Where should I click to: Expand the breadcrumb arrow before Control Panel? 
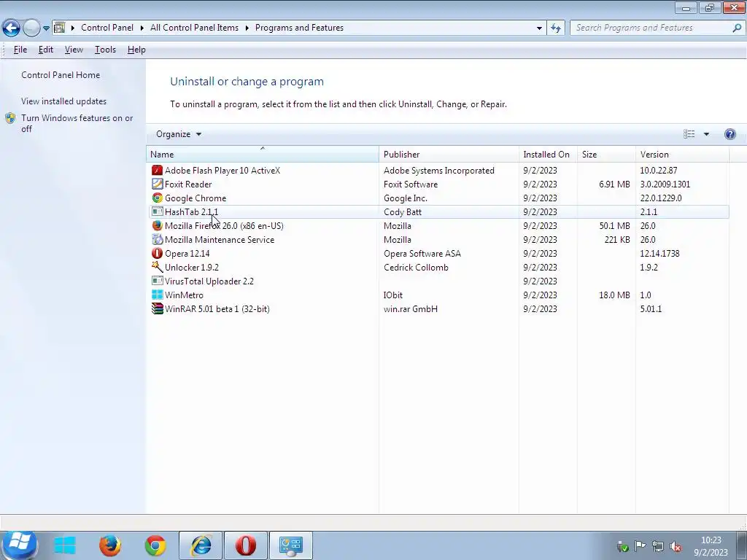tap(73, 28)
